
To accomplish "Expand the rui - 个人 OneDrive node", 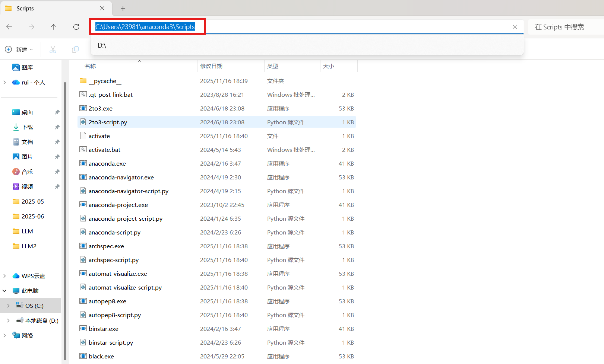I will click(x=4, y=82).
